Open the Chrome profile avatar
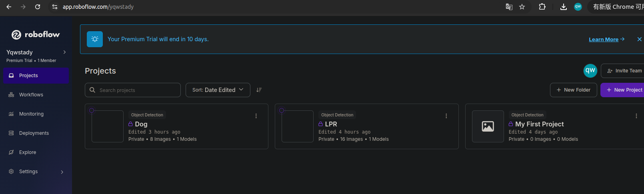The height and width of the screenshot is (194, 644). coord(578,7)
